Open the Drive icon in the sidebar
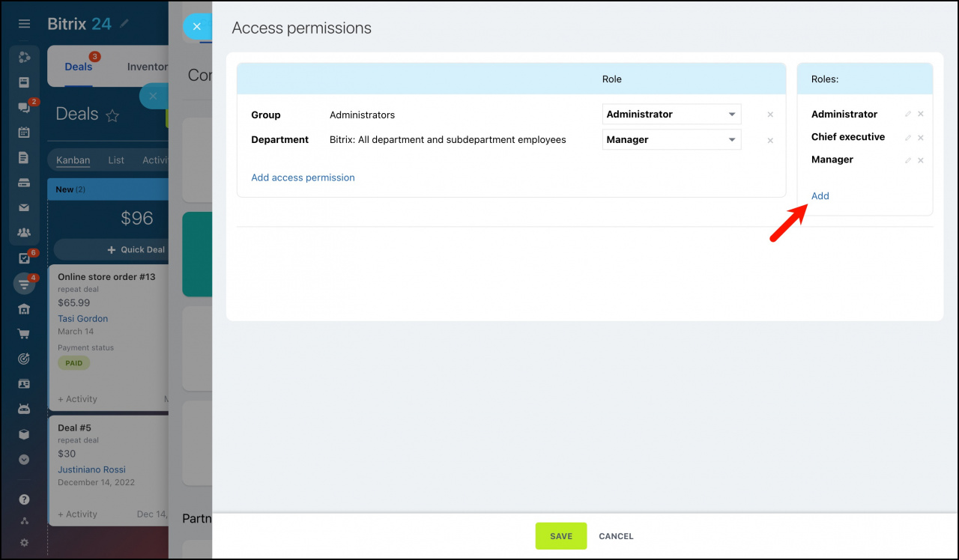Viewport: 959px width, 560px height. point(24,183)
